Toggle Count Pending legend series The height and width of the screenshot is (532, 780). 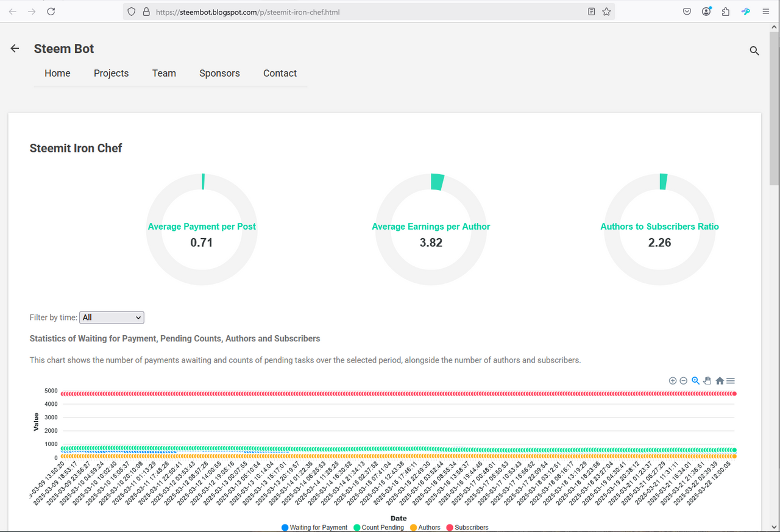(378, 527)
